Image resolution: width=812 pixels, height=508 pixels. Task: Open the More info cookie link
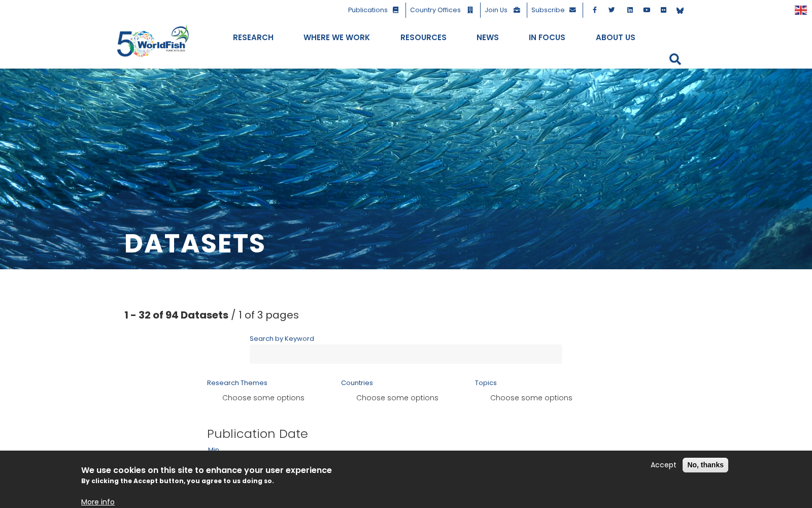tap(98, 502)
